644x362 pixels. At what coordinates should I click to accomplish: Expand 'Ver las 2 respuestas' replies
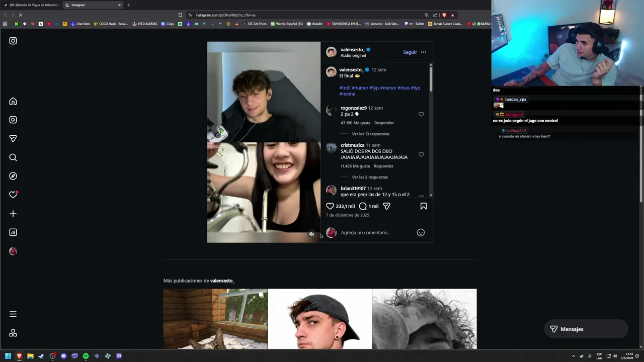370,177
